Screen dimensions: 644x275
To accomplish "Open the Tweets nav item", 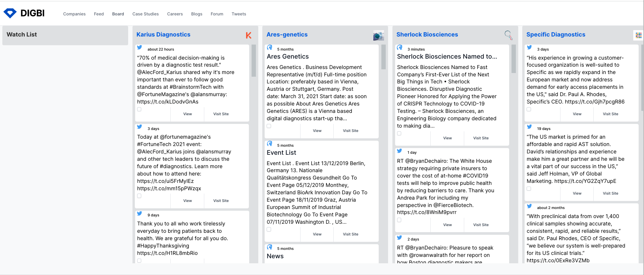I will click(x=239, y=14).
